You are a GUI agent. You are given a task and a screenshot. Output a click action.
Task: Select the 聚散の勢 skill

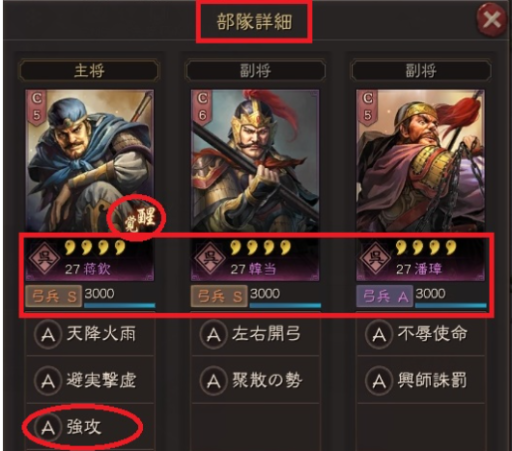tap(255, 380)
